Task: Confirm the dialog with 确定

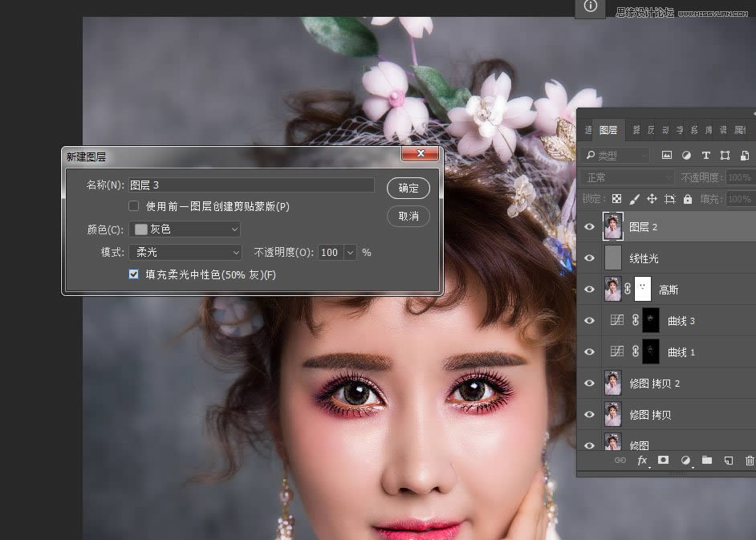Action: point(408,188)
